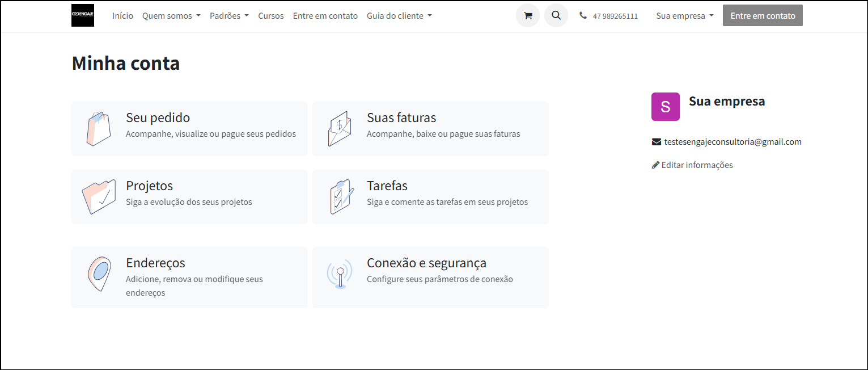Click the Projetos folder icon

(x=99, y=196)
